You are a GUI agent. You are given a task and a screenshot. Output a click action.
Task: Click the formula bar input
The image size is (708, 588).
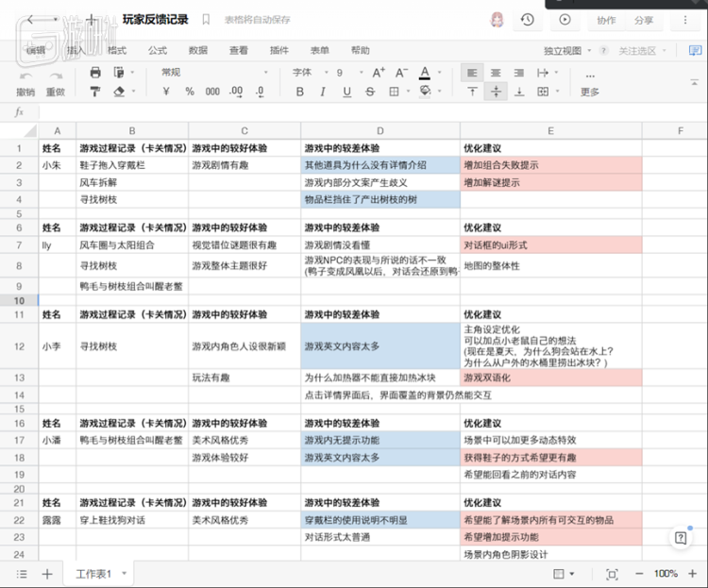373,112
